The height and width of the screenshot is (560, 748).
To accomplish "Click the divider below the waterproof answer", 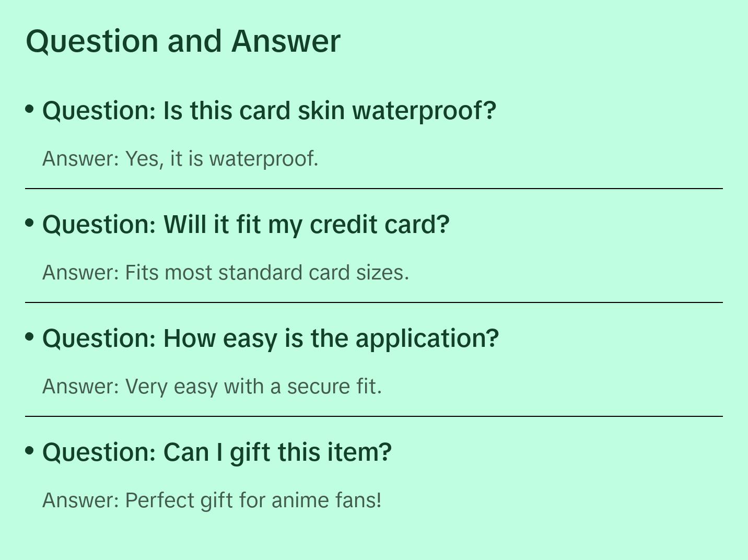I will [x=374, y=189].
